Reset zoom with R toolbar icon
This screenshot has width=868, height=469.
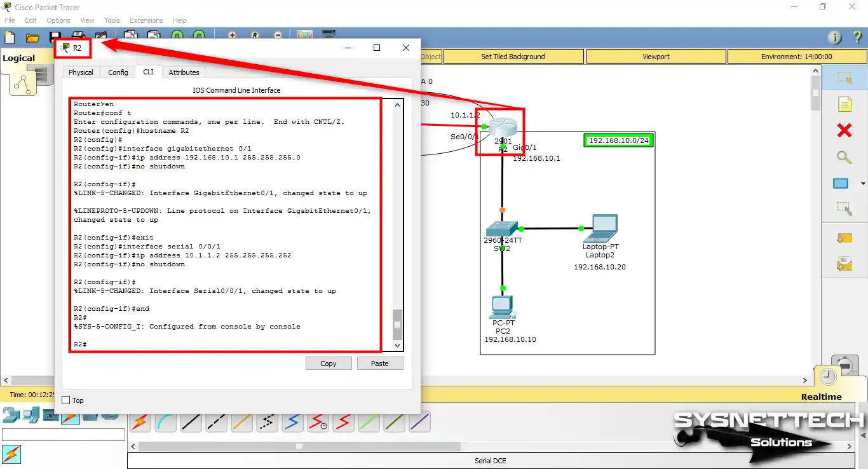pyautogui.click(x=255, y=36)
